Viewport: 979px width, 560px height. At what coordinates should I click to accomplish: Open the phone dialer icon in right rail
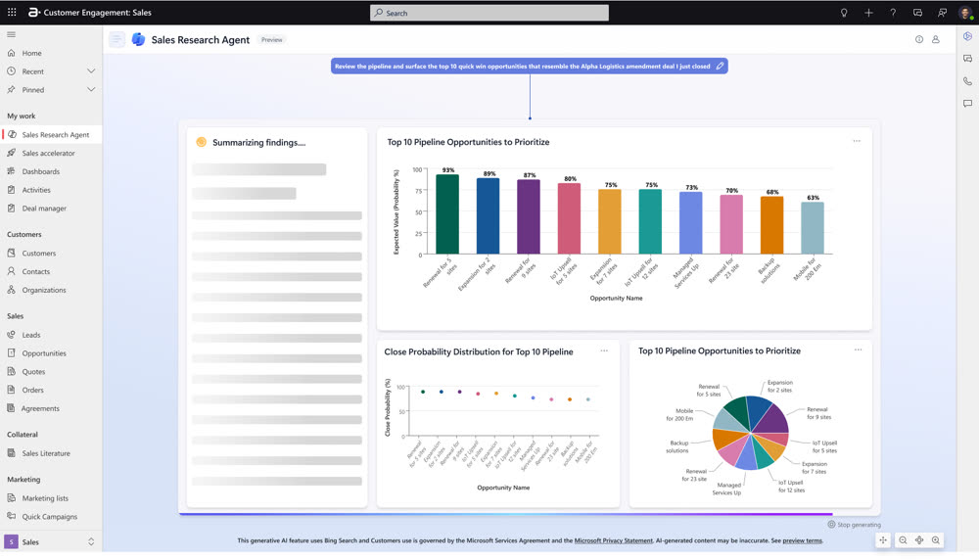(967, 81)
